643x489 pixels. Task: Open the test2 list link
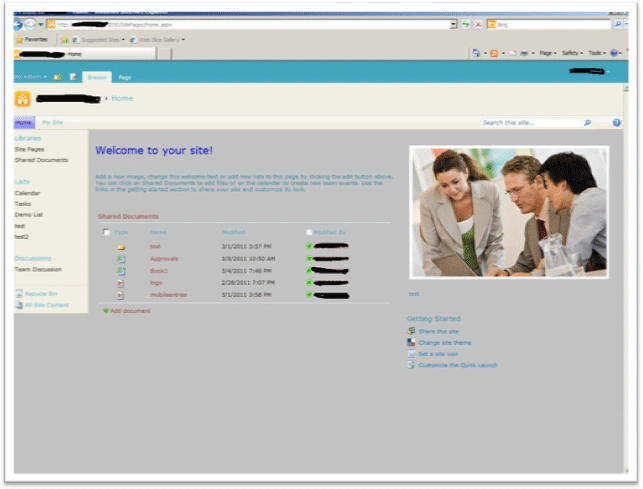coord(22,236)
